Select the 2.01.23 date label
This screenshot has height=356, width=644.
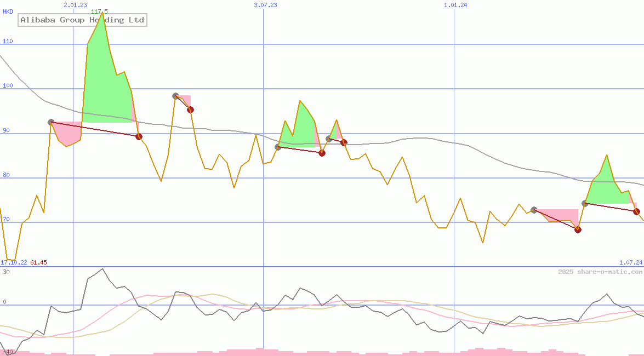coord(75,5)
